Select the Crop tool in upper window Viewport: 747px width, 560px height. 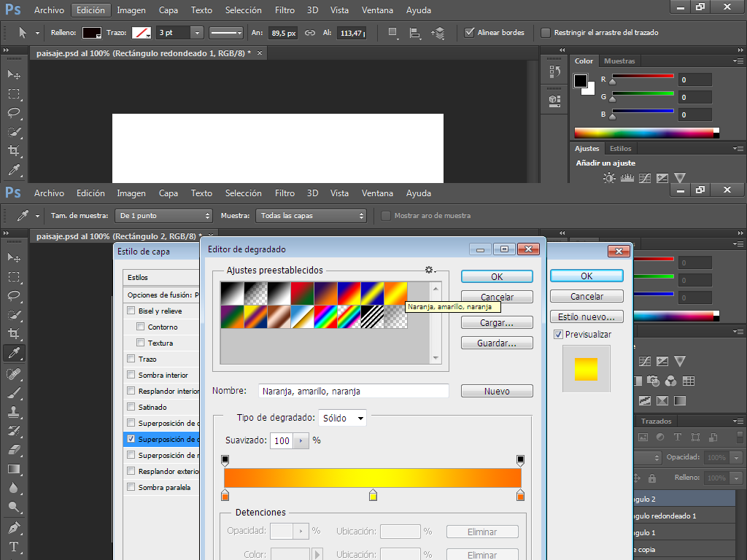[14, 151]
